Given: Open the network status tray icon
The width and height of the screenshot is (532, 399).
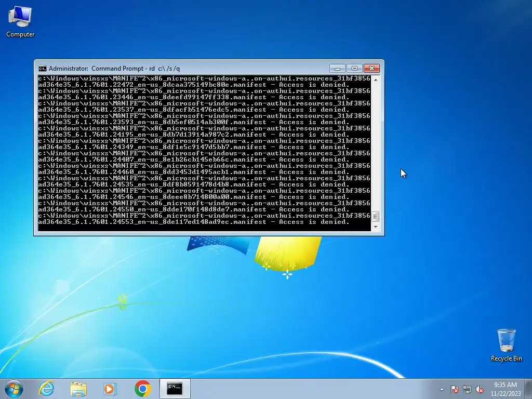Looking at the screenshot, I should pos(467,389).
